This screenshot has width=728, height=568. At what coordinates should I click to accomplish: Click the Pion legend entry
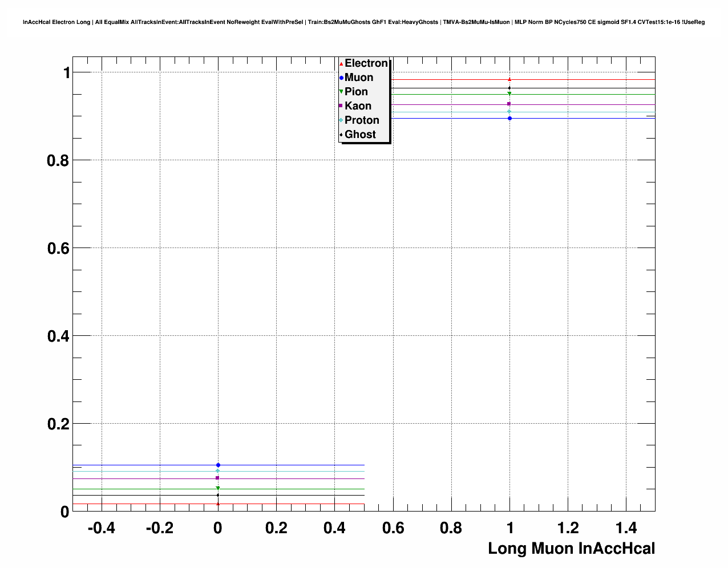click(x=354, y=92)
